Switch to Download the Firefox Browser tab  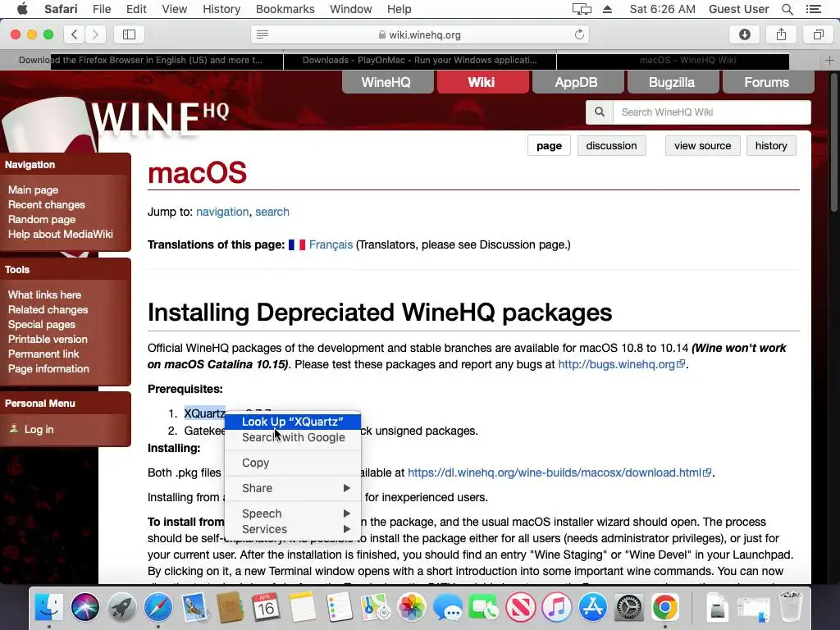tap(141, 60)
